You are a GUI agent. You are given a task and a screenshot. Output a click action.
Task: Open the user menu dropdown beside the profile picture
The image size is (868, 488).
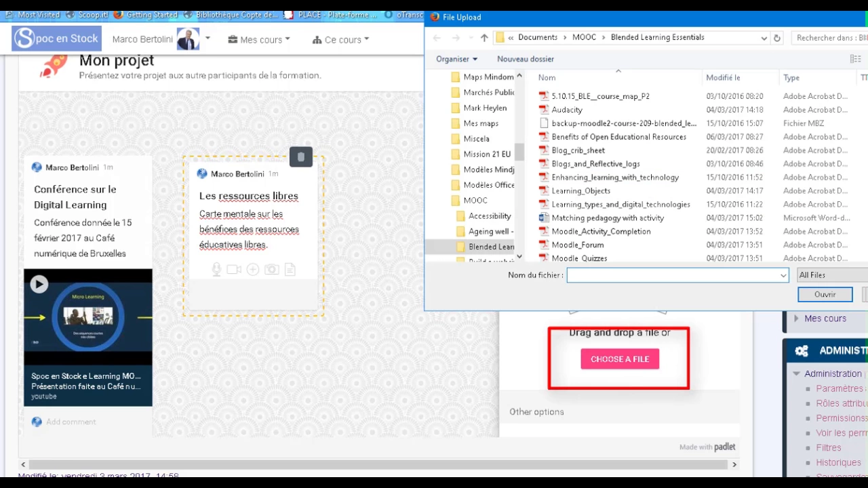coord(208,39)
